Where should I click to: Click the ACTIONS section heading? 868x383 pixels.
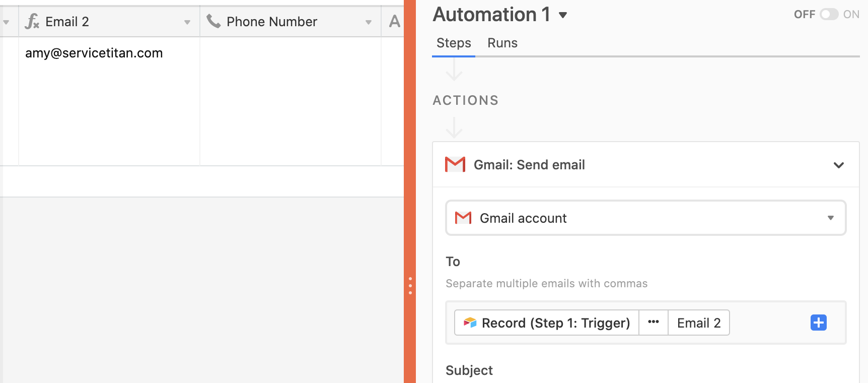(466, 100)
